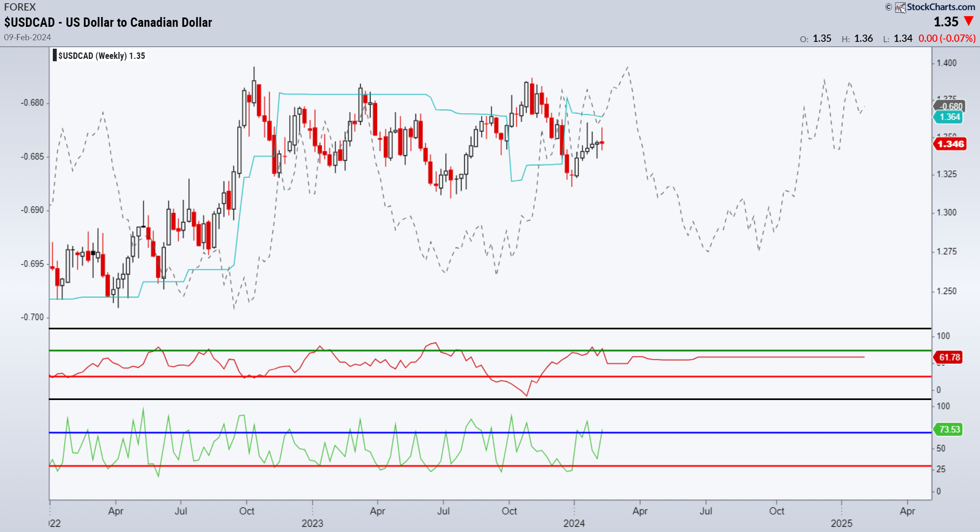
Task: Click the date '09-Feb-2024'
Action: pyautogui.click(x=28, y=37)
